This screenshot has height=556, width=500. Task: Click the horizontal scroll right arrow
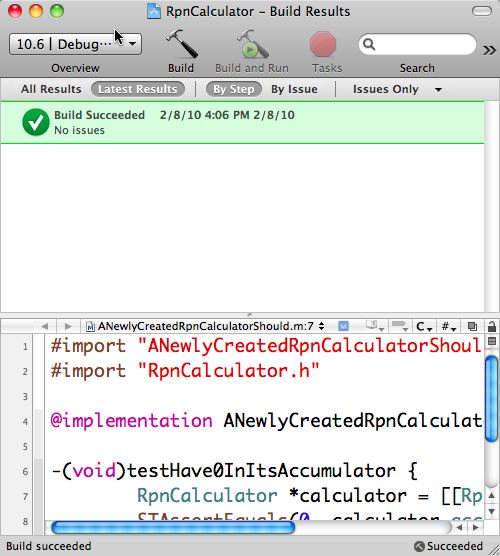476,528
